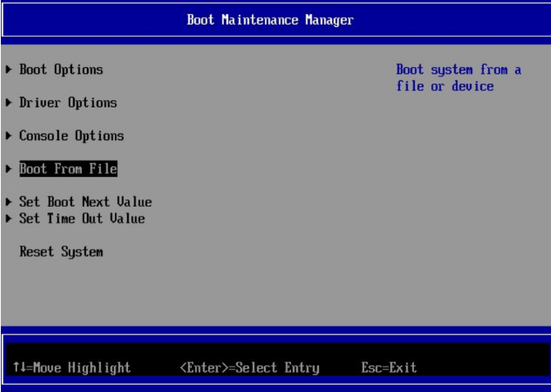The image size is (551, 392).
Task: Click the <Enter>=Select Entry hint
Action: tap(248, 367)
